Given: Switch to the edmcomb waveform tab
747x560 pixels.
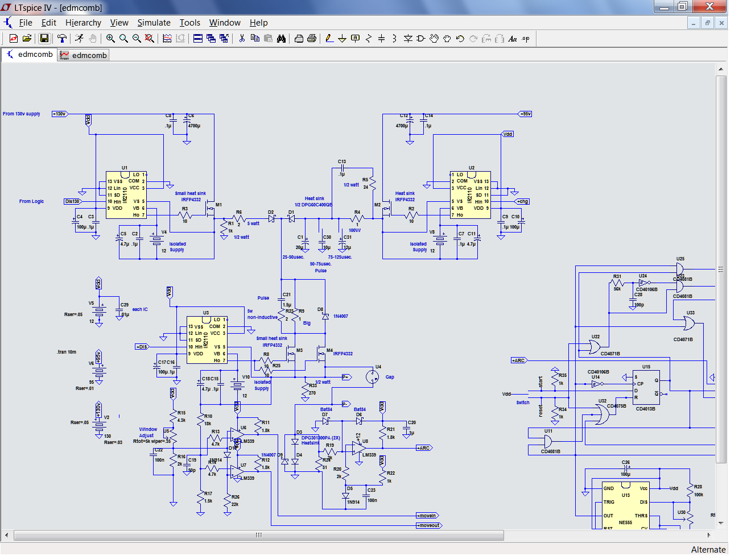Looking at the screenshot, I should 83,55.
